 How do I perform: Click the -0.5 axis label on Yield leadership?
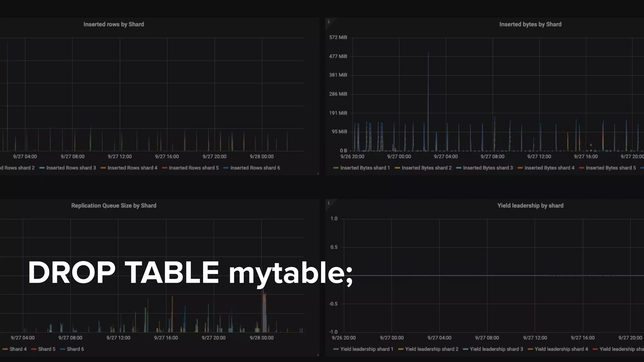pyautogui.click(x=333, y=304)
